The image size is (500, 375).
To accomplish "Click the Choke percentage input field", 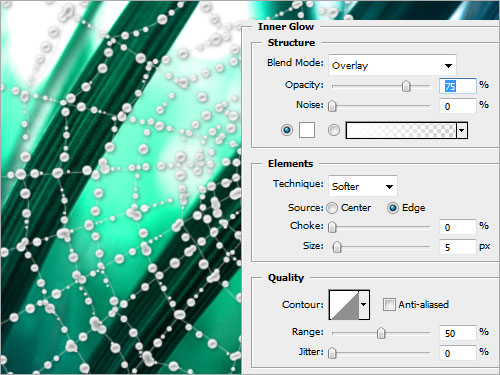I will [x=458, y=227].
